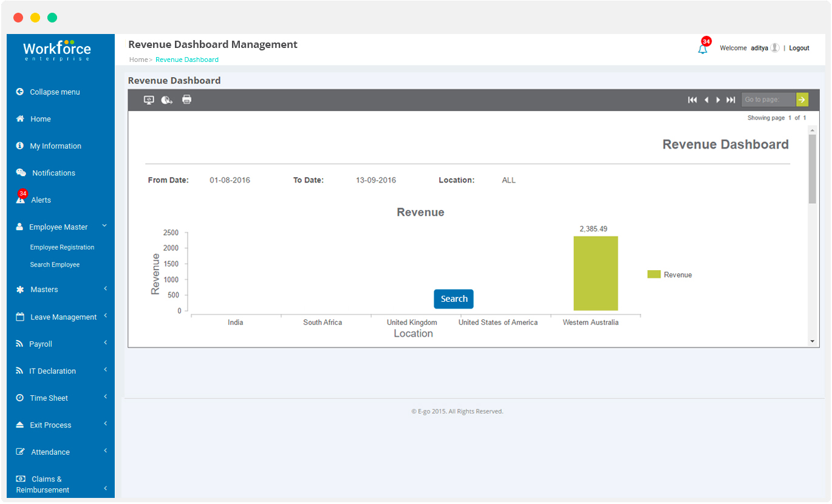Open notifications via the bell icon
This screenshot has height=504, width=832.
703,47
